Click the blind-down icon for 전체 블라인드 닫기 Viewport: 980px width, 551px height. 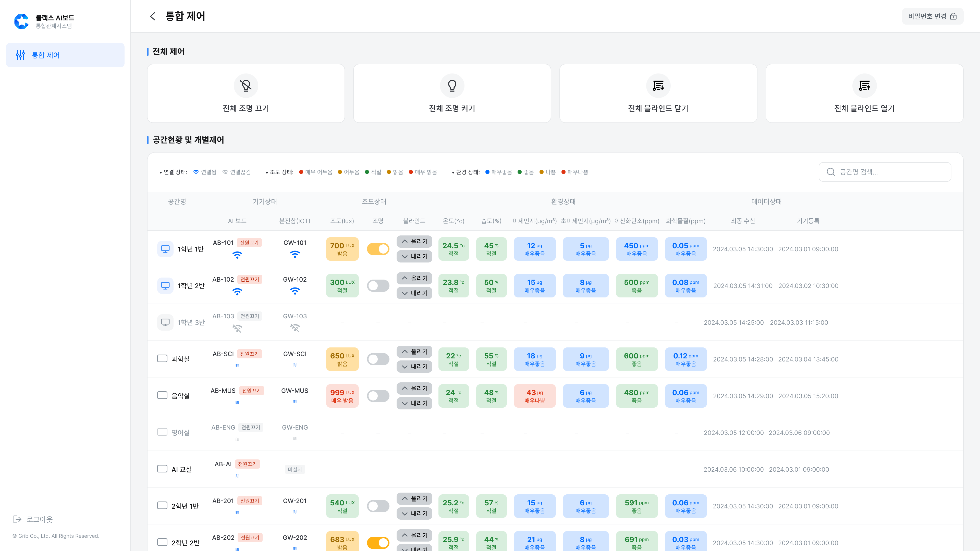(x=658, y=85)
